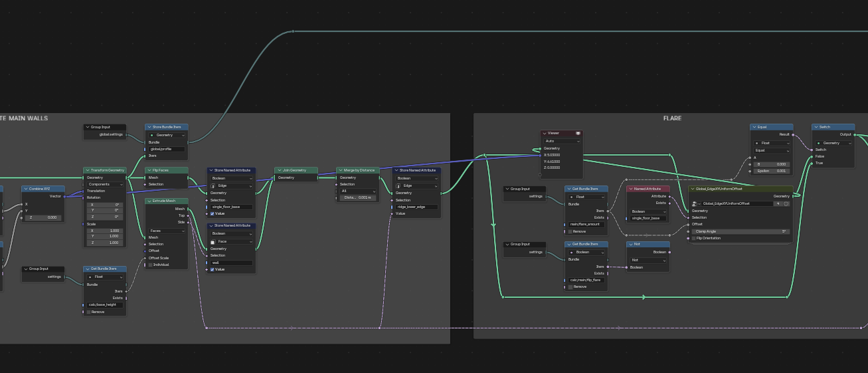Click the Float type icon in the Equal node
The width and height of the screenshot is (868, 373).
click(x=758, y=143)
